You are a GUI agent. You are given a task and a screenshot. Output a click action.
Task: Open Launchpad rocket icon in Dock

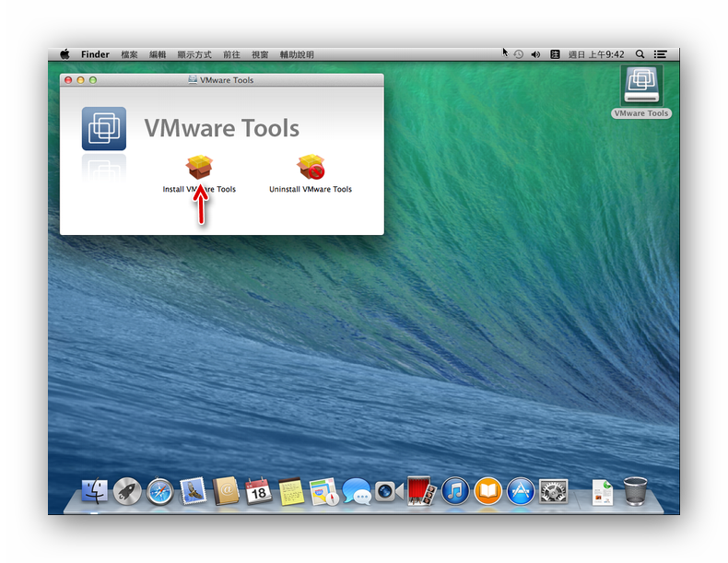[x=127, y=491]
